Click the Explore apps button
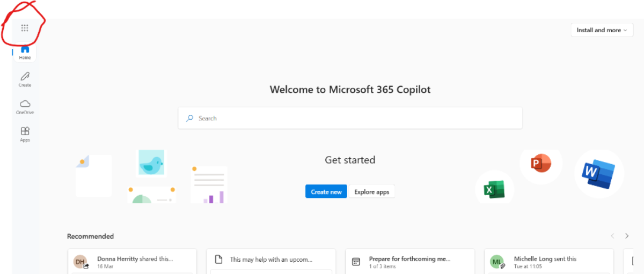644x274 pixels. (372, 192)
